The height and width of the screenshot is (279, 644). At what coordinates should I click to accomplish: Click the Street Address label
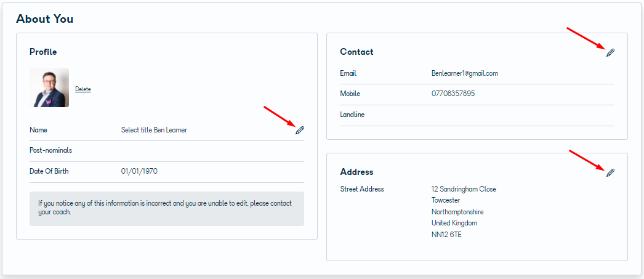point(362,190)
